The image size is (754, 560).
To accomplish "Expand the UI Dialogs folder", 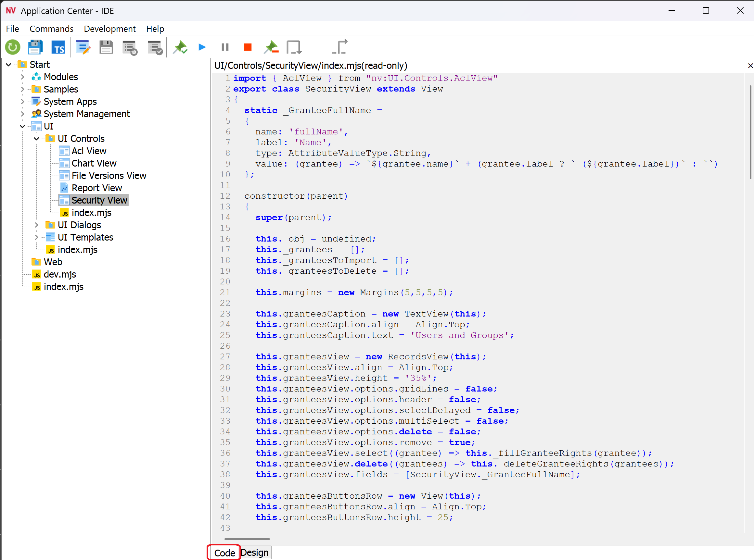I will pos(36,225).
